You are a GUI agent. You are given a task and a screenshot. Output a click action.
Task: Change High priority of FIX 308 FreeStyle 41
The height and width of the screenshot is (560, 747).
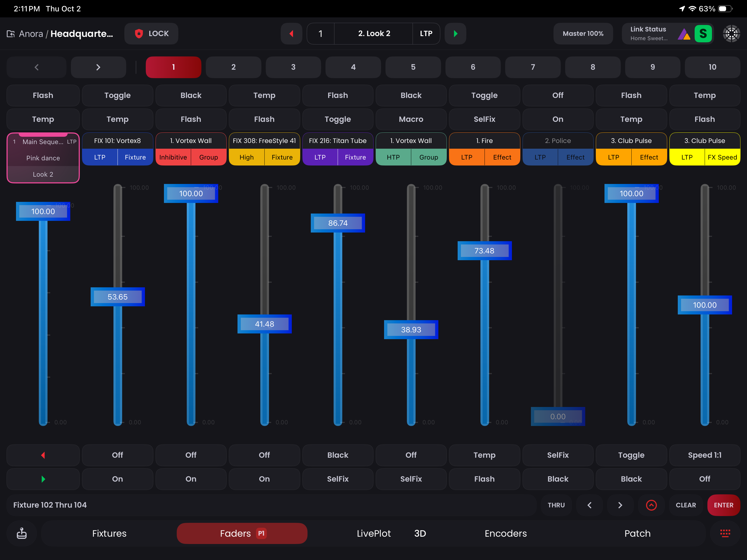click(246, 157)
